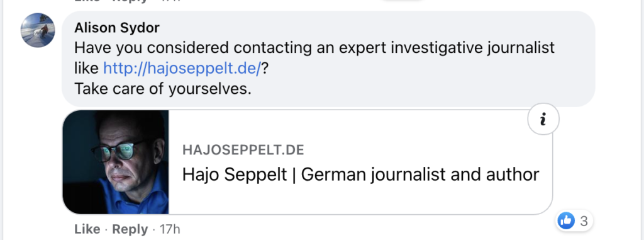This screenshot has height=240, width=644.
Task: Follow the http://hajoseppelt.de/ hyperlink in comment
Action: point(182,68)
